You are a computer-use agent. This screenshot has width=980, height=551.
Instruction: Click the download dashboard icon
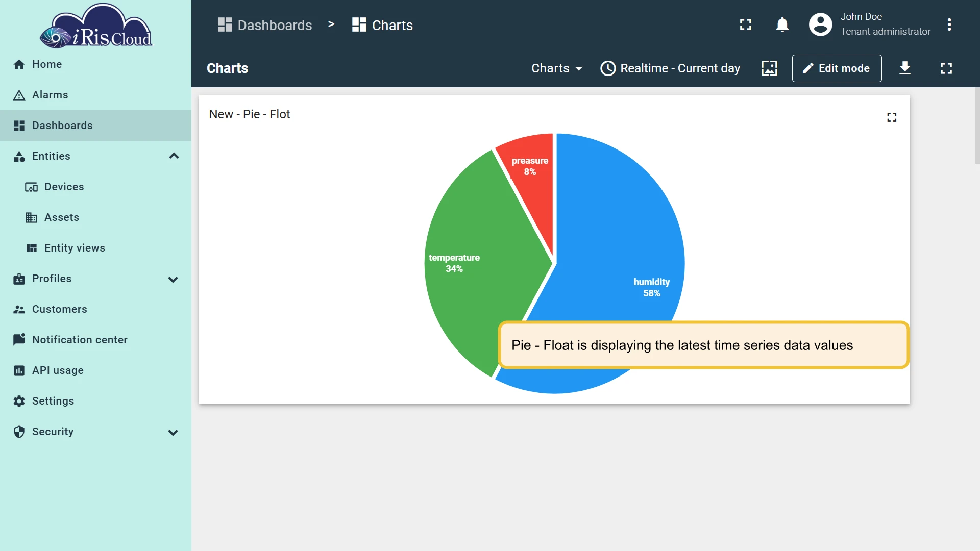pos(905,68)
